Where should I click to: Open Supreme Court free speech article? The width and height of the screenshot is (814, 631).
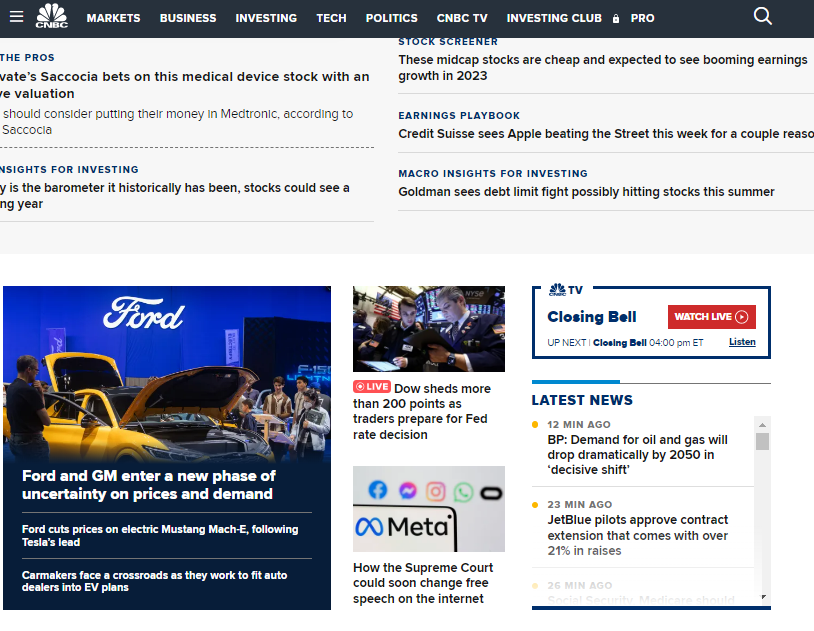coord(423,583)
